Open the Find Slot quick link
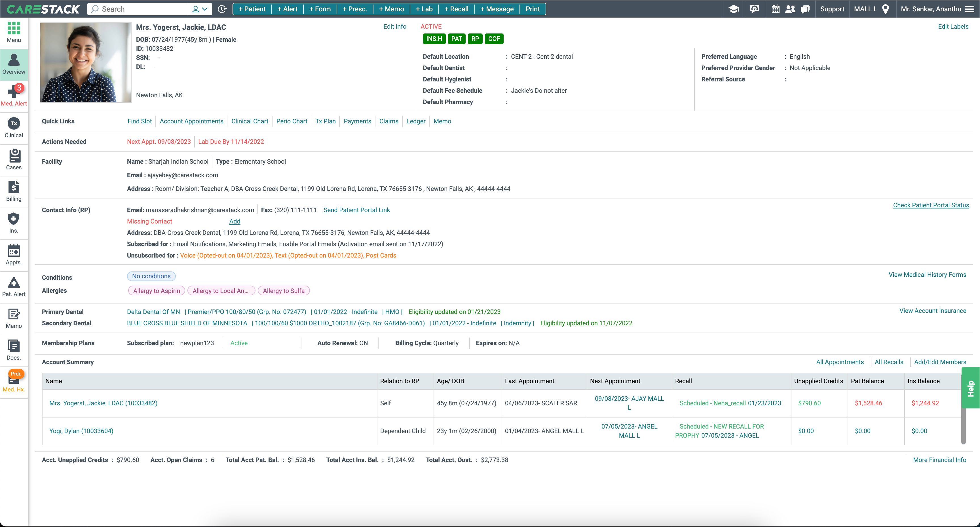The image size is (980, 527). (140, 121)
